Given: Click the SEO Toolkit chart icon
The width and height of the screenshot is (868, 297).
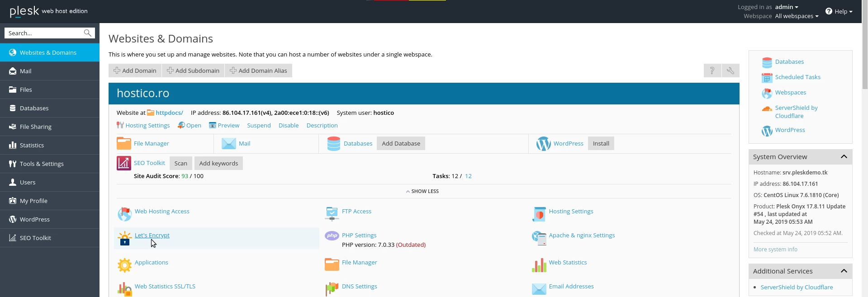Looking at the screenshot, I should pyautogui.click(x=124, y=163).
